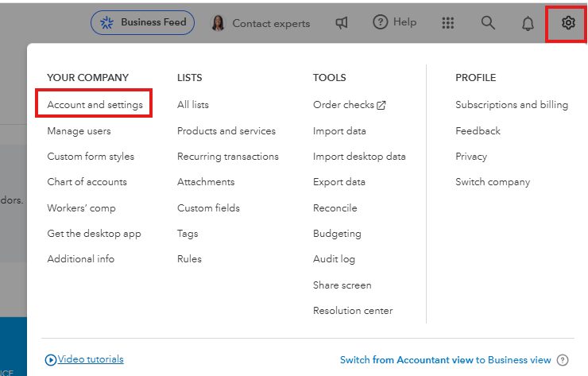The image size is (588, 376).
Task: Go to Products and services
Action: 226,131
